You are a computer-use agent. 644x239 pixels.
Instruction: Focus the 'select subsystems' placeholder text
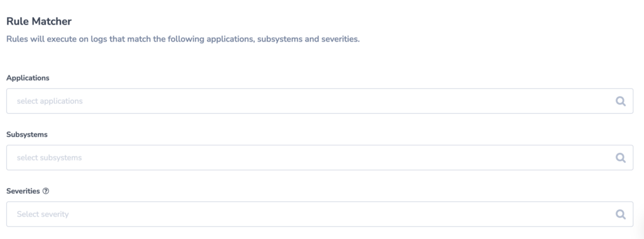pyautogui.click(x=49, y=158)
